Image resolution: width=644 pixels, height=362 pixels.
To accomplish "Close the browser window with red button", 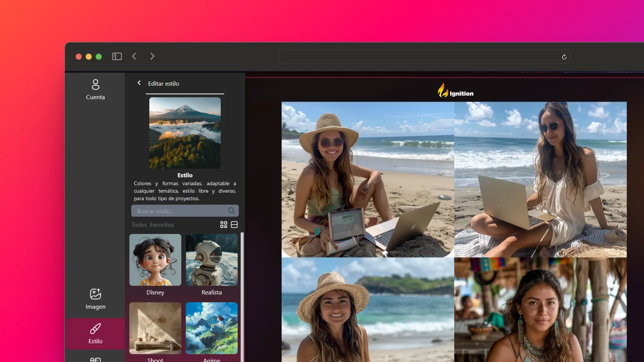I will [x=79, y=57].
